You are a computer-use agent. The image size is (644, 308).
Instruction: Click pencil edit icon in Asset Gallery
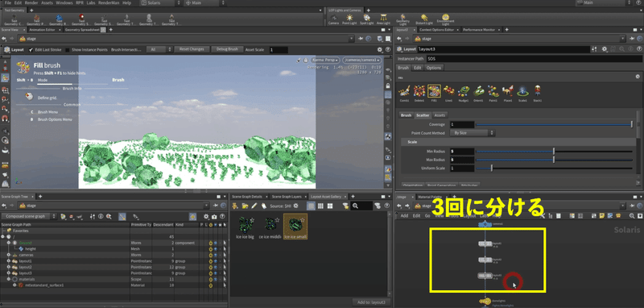pyautogui.click(x=254, y=206)
